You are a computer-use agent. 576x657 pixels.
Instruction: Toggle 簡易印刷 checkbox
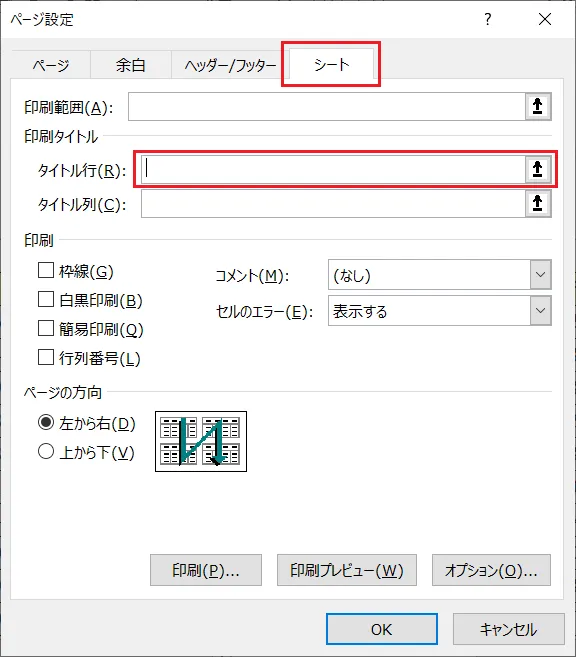(x=46, y=328)
